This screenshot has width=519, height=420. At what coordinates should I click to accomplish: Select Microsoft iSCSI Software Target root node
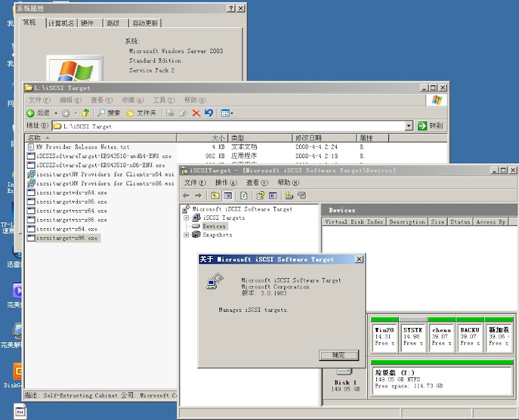(x=242, y=209)
